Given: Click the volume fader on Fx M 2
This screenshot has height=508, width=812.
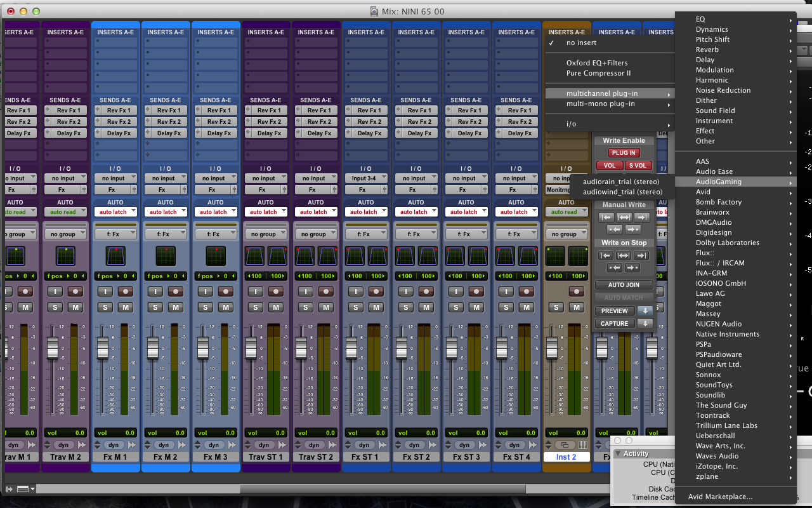Looking at the screenshot, I should [152, 348].
